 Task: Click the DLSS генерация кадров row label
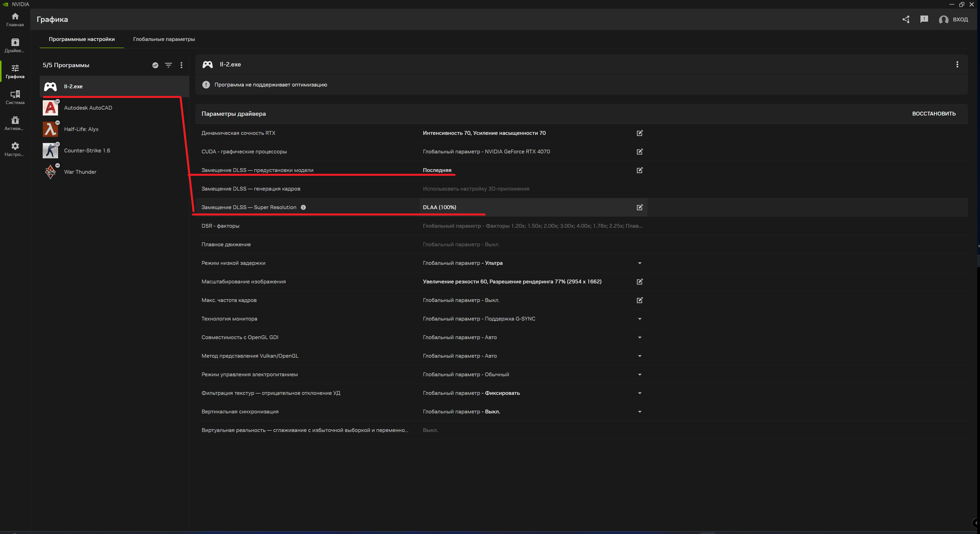click(251, 189)
